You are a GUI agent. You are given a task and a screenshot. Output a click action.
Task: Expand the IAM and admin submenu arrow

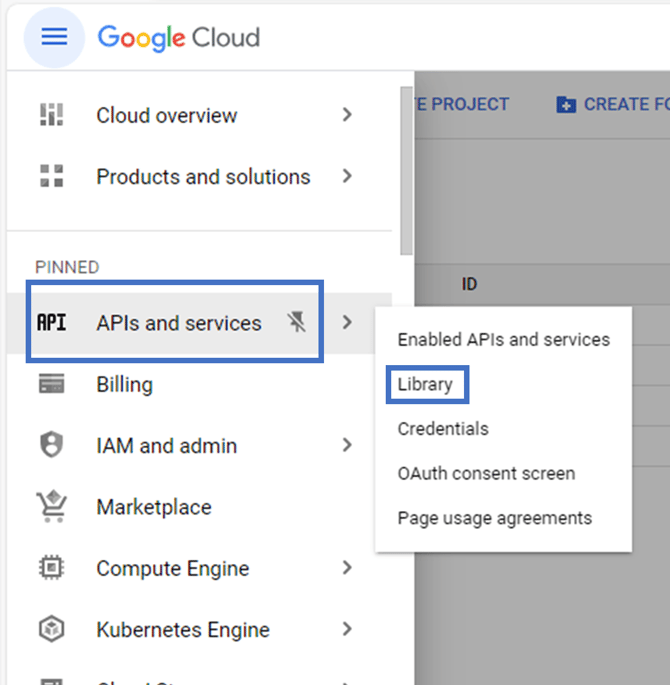(347, 445)
